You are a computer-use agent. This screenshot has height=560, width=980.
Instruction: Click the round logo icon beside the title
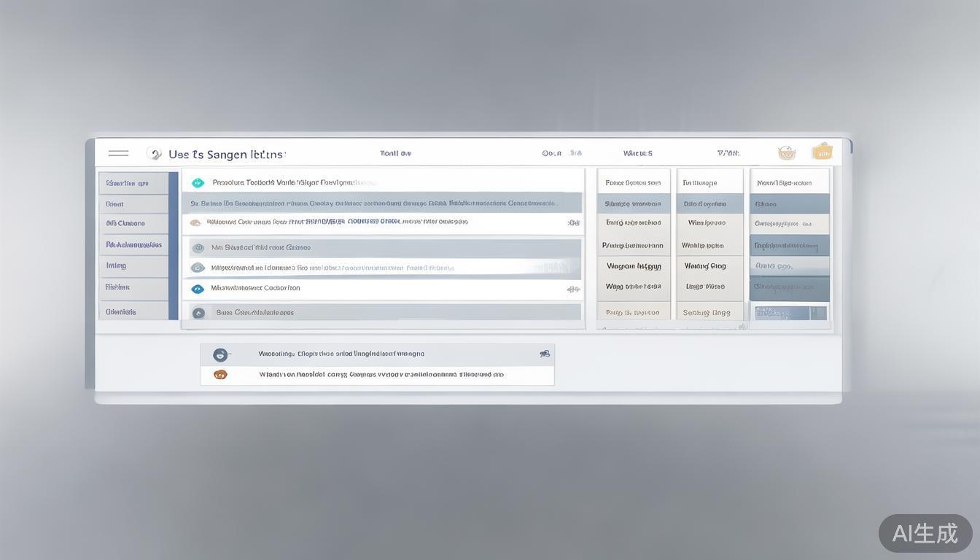(x=154, y=153)
